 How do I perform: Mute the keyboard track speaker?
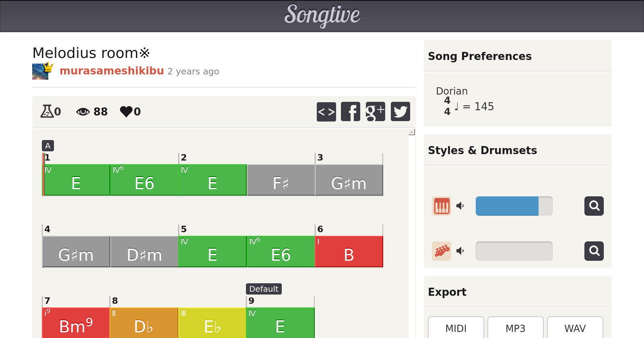pyautogui.click(x=460, y=206)
